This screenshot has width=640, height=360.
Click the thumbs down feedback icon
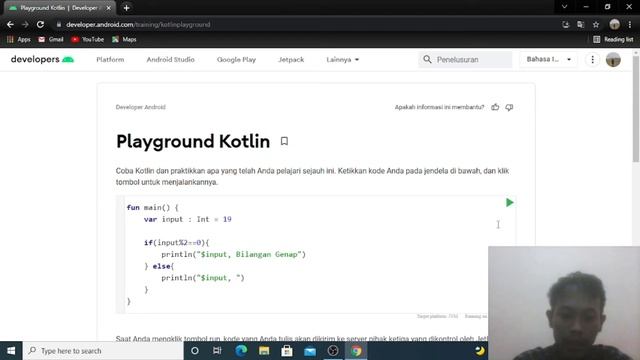click(x=509, y=107)
